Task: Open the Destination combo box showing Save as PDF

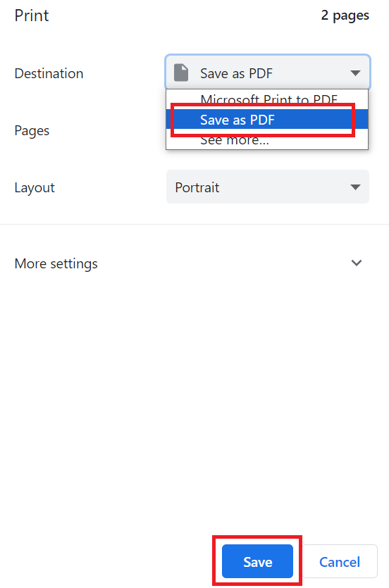Action: pos(268,73)
